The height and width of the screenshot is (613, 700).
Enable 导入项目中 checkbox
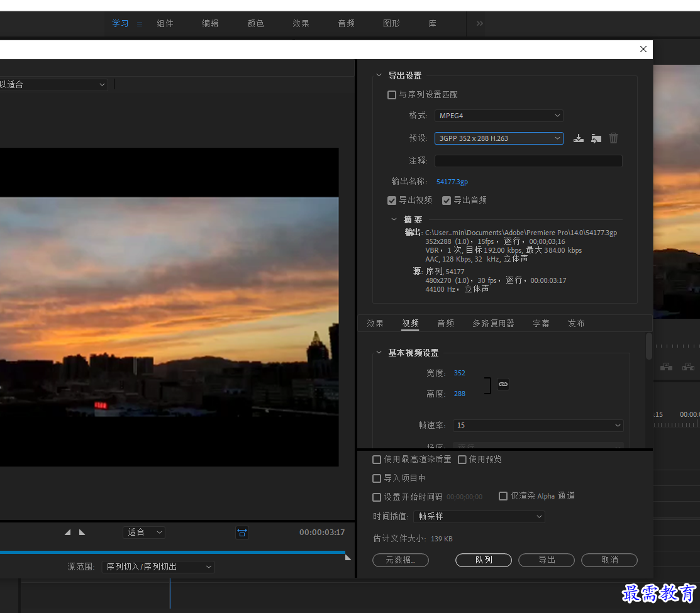tap(377, 478)
